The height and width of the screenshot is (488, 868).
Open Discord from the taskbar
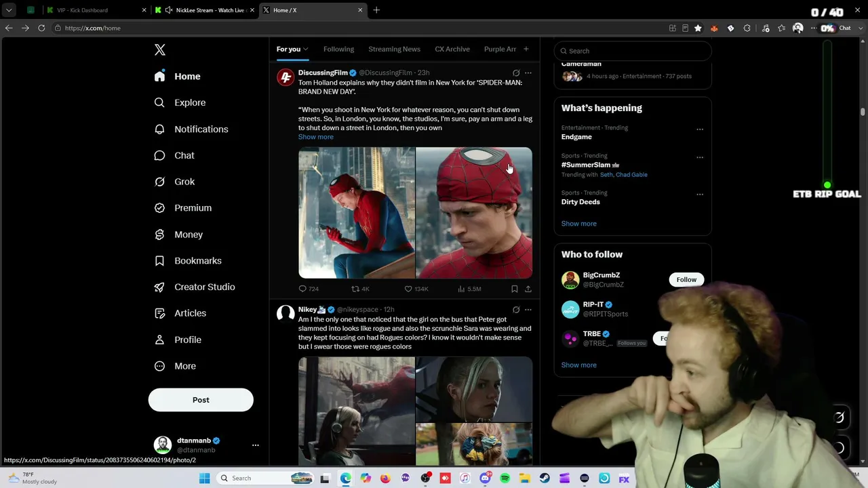pos(485,478)
